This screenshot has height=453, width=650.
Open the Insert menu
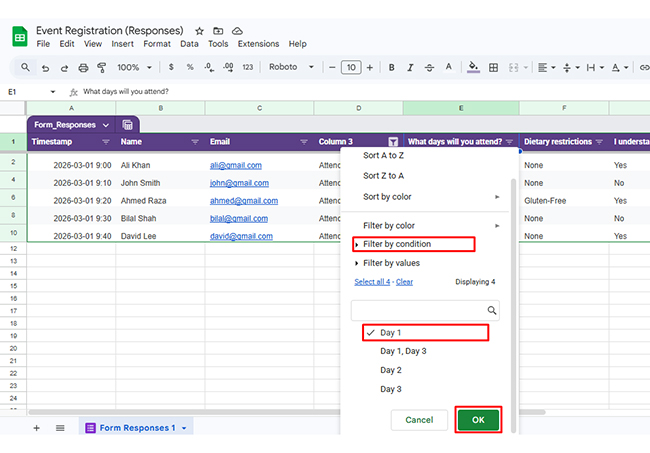coord(122,44)
